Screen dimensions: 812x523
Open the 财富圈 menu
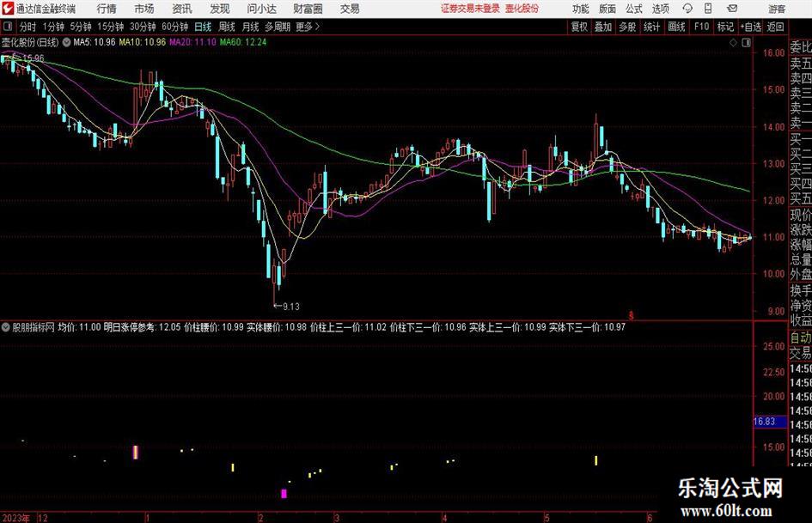click(x=308, y=9)
